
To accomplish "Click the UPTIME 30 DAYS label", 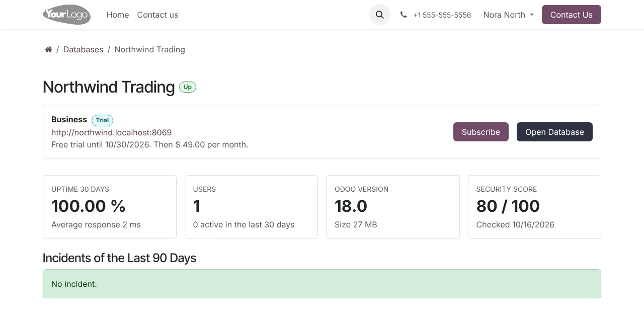I will 80,189.
